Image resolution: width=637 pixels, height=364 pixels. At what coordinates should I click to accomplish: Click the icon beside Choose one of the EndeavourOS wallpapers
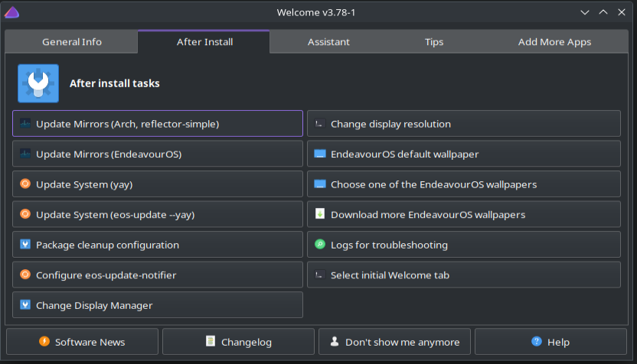[320, 184]
